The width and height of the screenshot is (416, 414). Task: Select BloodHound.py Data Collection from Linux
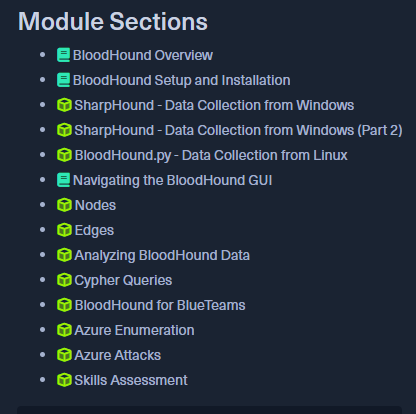point(211,155)
